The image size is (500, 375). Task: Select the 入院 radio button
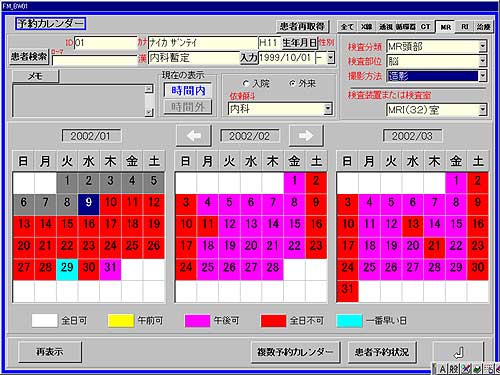(246, 83)
